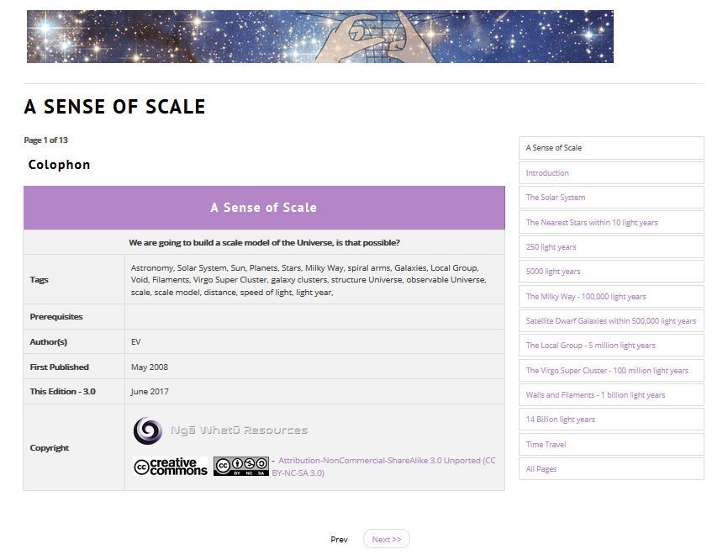This screenshot has height=560, width=728.
Task: Go to the Next page
Action: click(386, 539)
